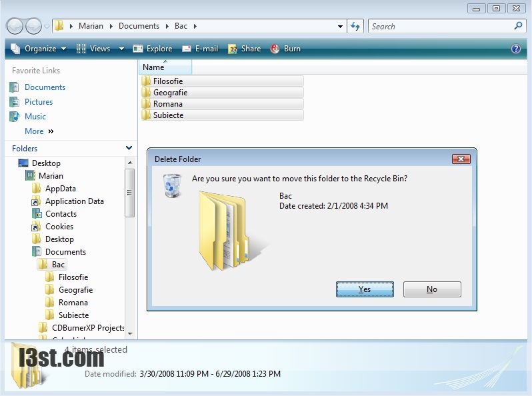Click the Refresh button
The image size is (532, 396).
(x=355, y=26)
